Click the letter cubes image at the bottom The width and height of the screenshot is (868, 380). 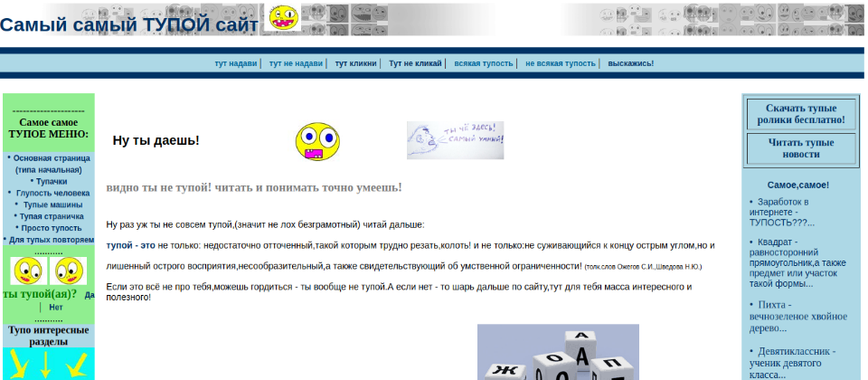[558, 353]
